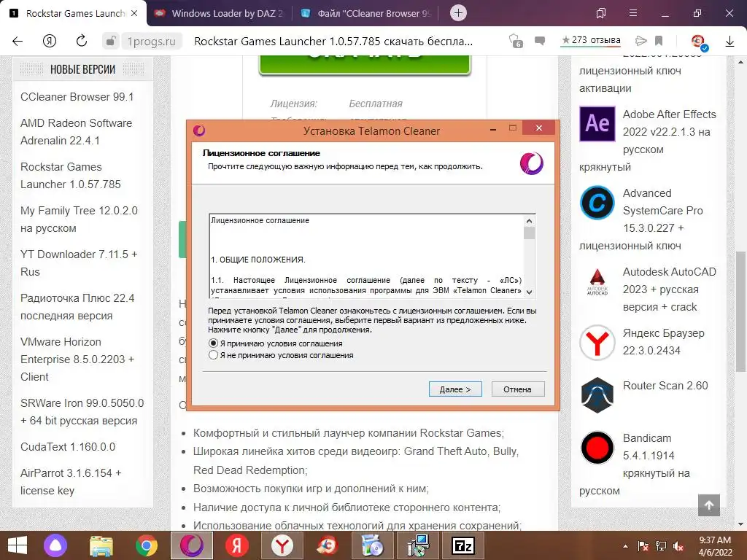
Task: Open File Explorer from the taskbar
Action: pos(101,546)
